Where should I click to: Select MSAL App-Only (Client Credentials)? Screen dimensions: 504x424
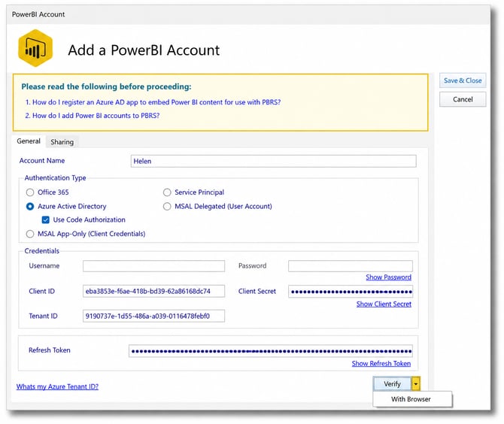[30, 234]
